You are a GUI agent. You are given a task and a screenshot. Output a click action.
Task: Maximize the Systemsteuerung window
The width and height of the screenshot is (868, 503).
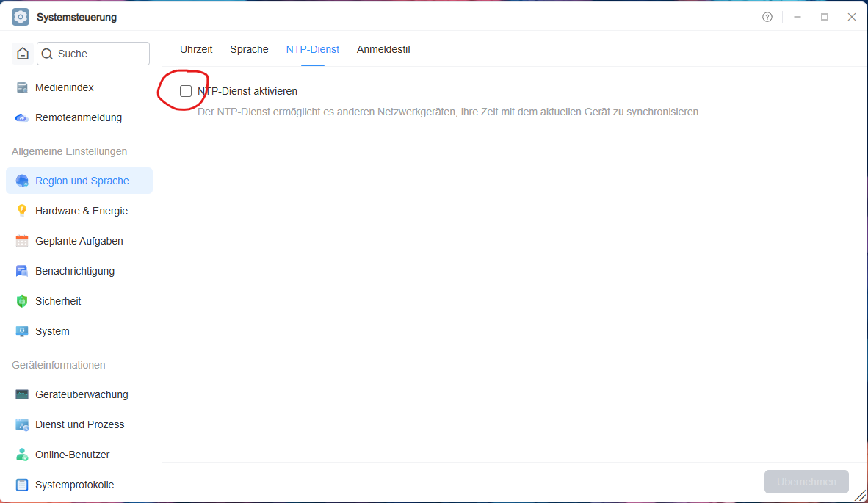coord(825,17)
